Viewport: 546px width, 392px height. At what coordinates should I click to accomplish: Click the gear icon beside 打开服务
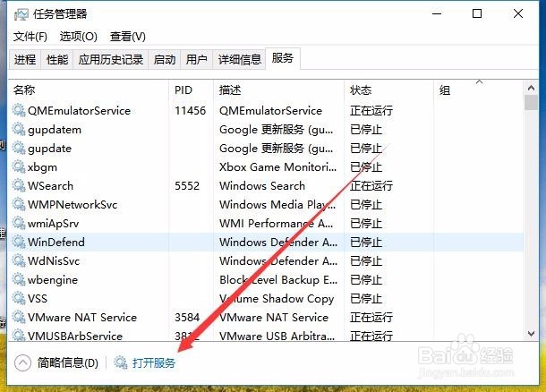pos(121,362)
